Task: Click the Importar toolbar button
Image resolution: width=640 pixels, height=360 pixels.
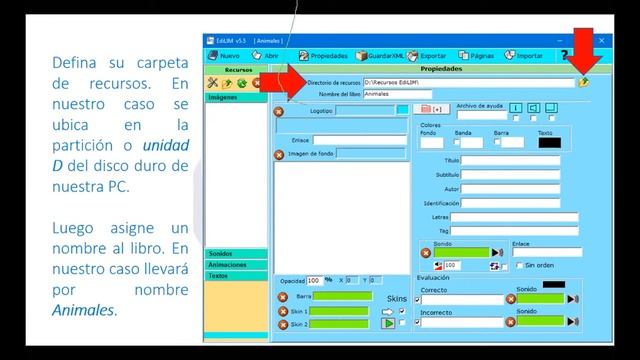Action: 524,56
